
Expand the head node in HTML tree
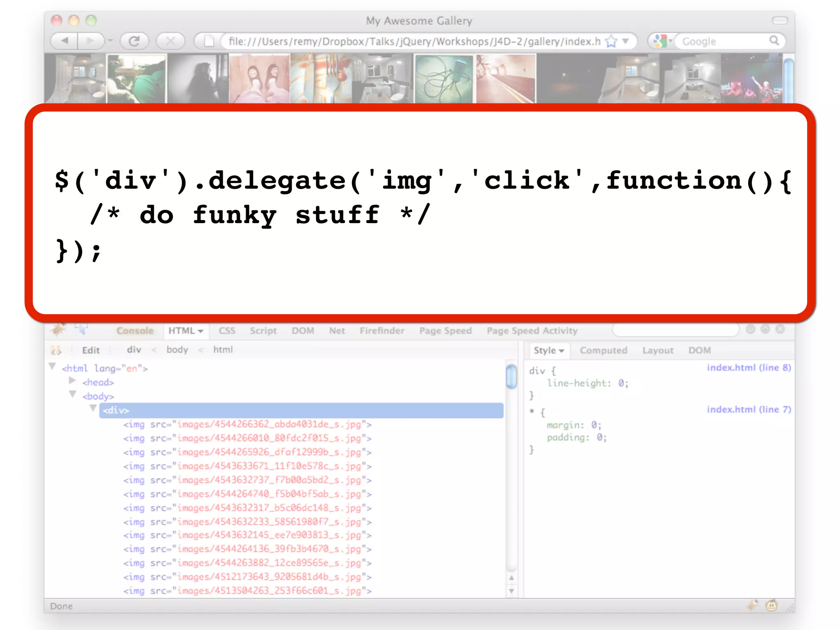(73, 381)
